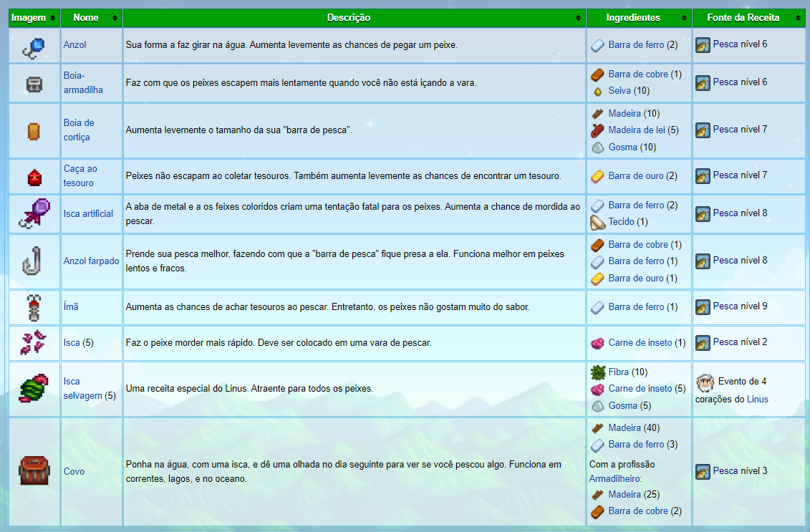
Task: Open the Boia de cortiça link
Action: tap(79, 130)
